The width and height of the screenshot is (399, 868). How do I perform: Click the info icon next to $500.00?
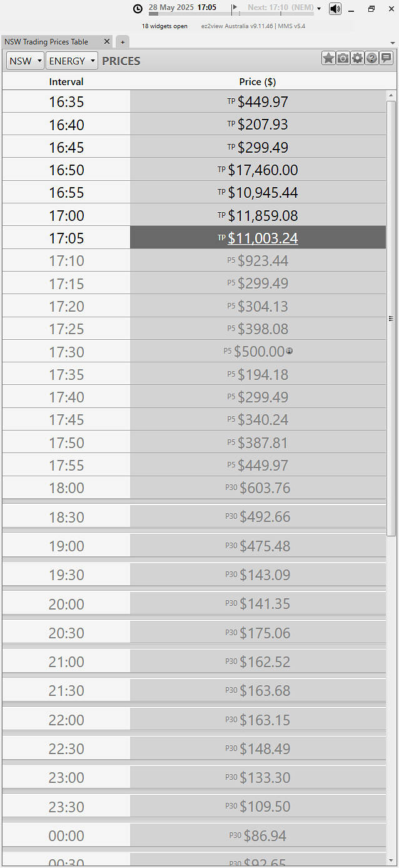289,351
